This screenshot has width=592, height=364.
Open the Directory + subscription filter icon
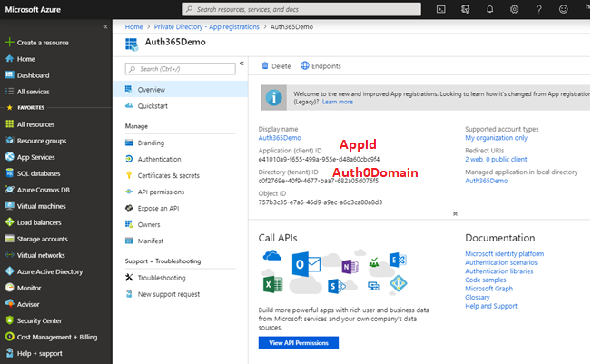465,9
